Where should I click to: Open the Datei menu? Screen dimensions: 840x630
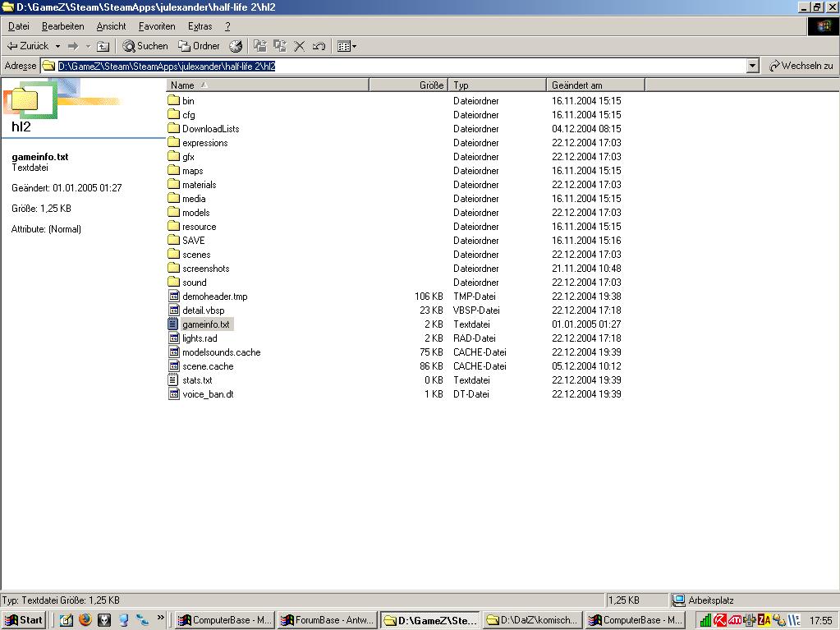19,26
